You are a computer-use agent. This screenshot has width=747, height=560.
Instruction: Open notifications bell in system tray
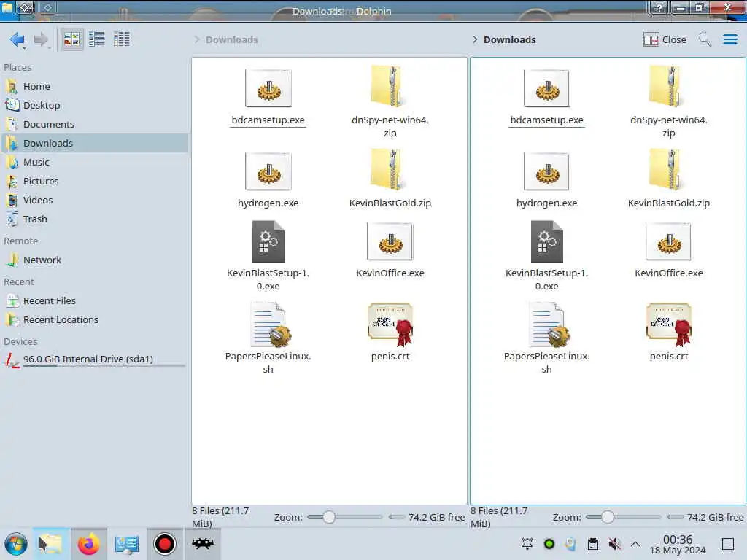tap(527, 544)
